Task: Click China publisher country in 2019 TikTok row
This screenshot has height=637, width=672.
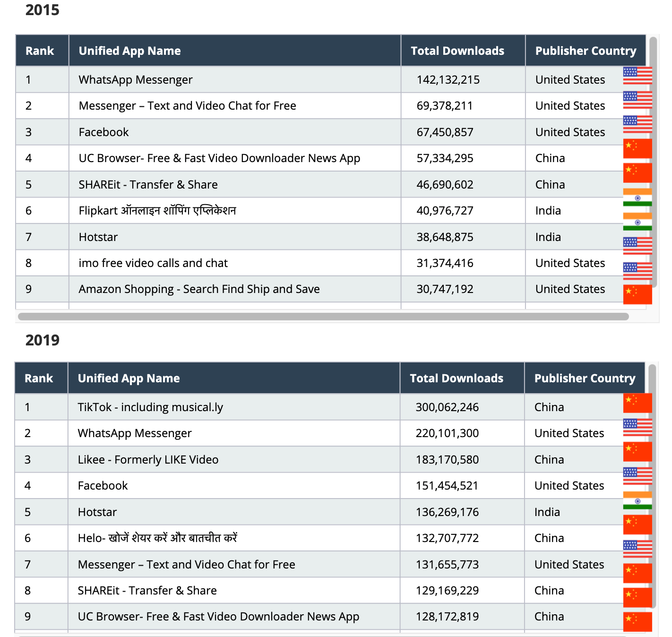Action: [x=549, y=407]
